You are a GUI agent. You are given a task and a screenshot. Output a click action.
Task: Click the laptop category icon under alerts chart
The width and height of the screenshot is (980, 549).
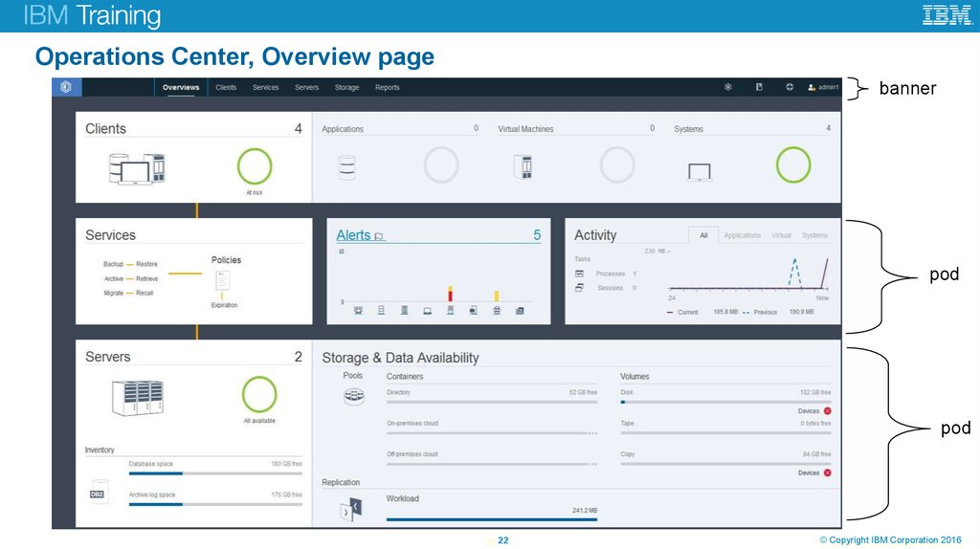[428, 311]
